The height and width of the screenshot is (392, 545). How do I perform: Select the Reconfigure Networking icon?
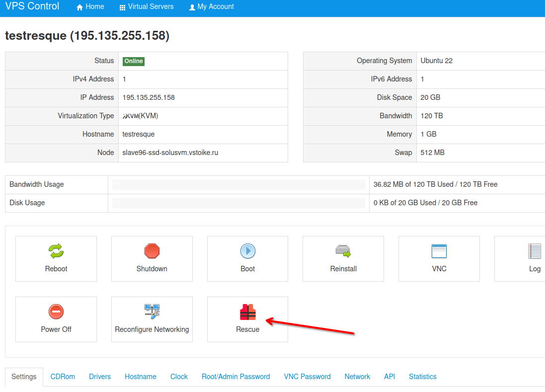pos(152,312)
